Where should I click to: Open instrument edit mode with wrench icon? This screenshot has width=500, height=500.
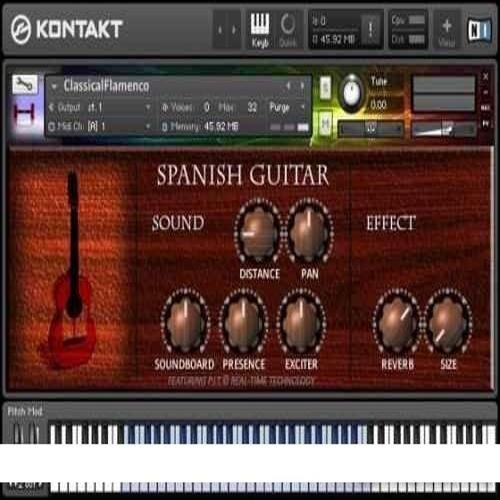(25, 84)
